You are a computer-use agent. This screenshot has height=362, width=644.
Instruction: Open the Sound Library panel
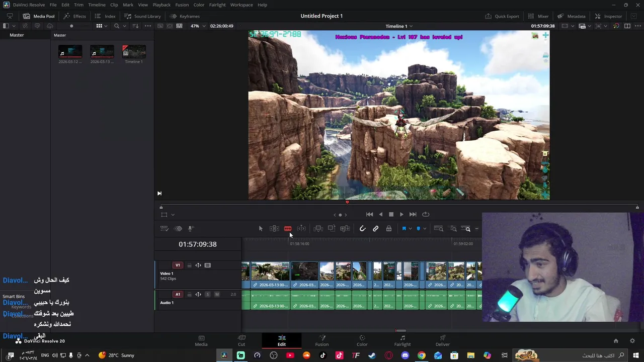[x=142, y=16]
